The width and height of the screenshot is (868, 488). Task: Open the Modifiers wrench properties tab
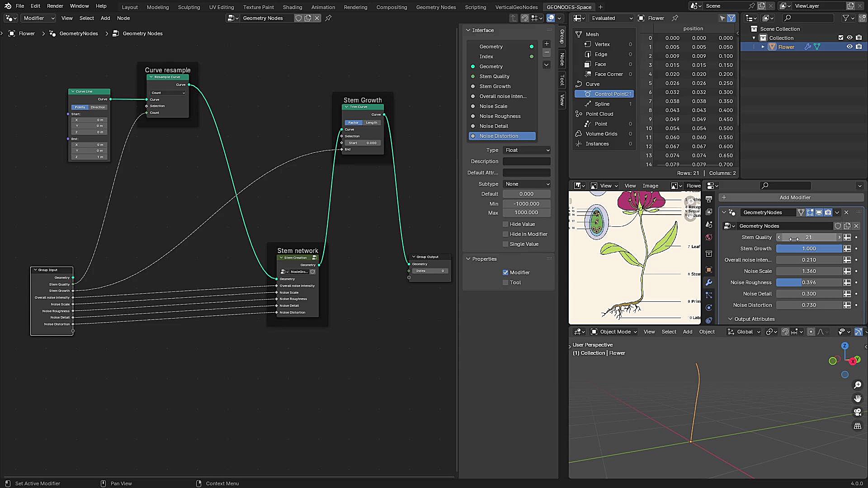point(709,282)
